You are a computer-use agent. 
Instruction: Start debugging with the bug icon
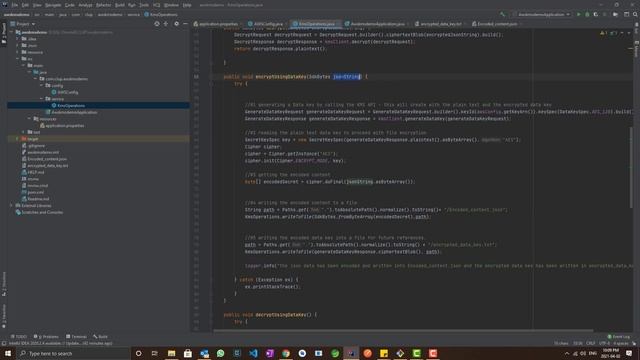tap(587, 14)
